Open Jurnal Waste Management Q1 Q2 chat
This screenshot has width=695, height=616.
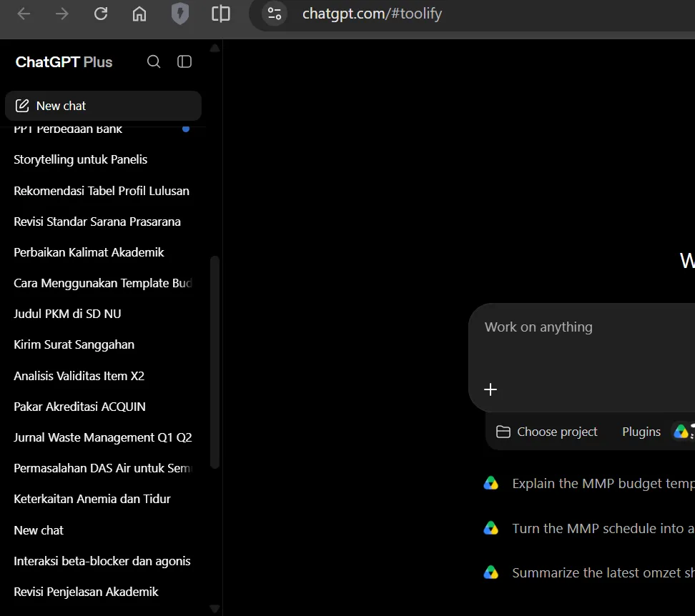coord(103,437)
